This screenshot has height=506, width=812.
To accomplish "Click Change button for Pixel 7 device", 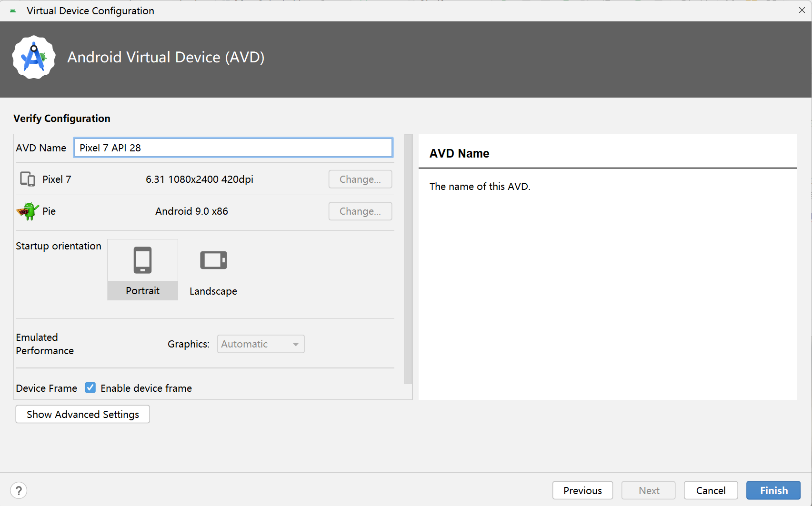I will (x=360, y=179).
